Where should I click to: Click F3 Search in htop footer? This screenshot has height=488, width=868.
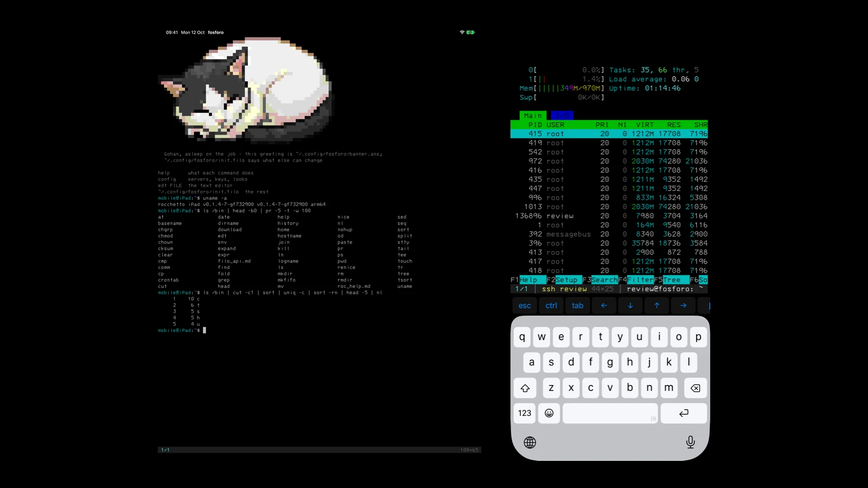click(x=600, y=280)
